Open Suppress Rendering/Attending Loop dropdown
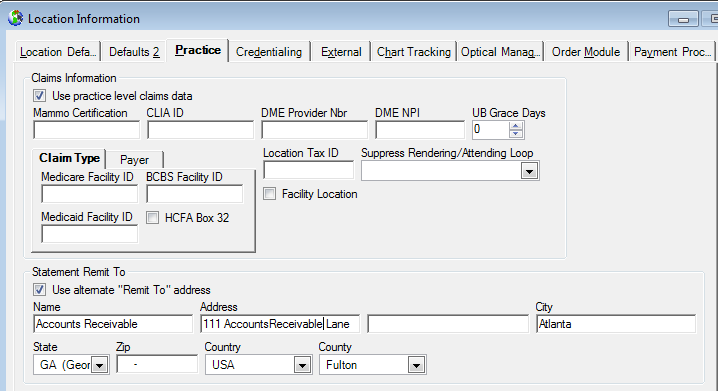Image resolution: width=718 pixels, height=391 pixels. click(x=529, y=171)
